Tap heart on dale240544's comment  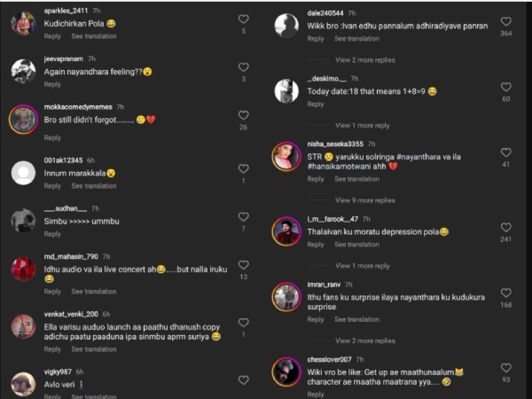pyautogui.click(x=506, y=20)
